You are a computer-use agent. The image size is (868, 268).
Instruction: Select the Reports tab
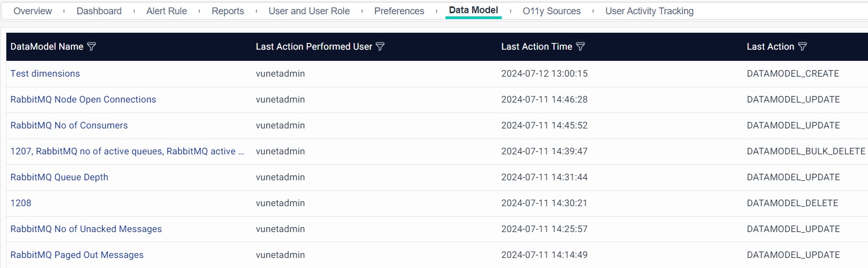click(228, 11)
